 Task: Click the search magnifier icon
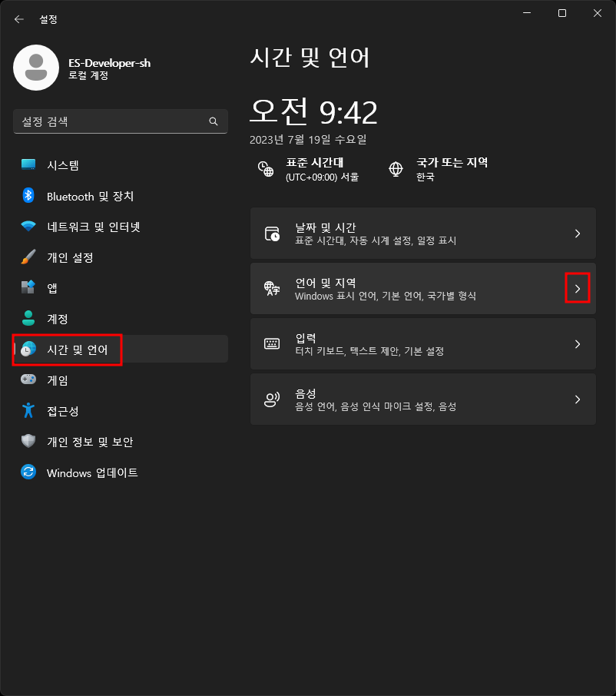click(x=214, y=121)
